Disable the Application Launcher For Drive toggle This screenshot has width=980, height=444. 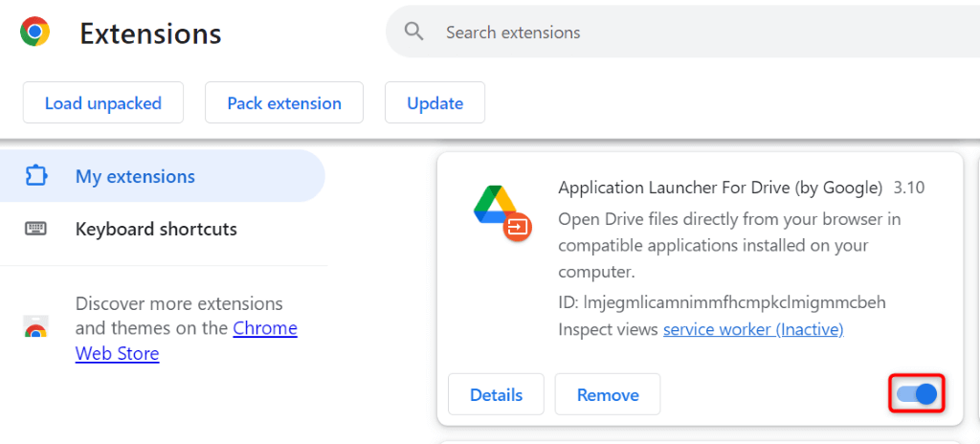(x=917, y=394)
